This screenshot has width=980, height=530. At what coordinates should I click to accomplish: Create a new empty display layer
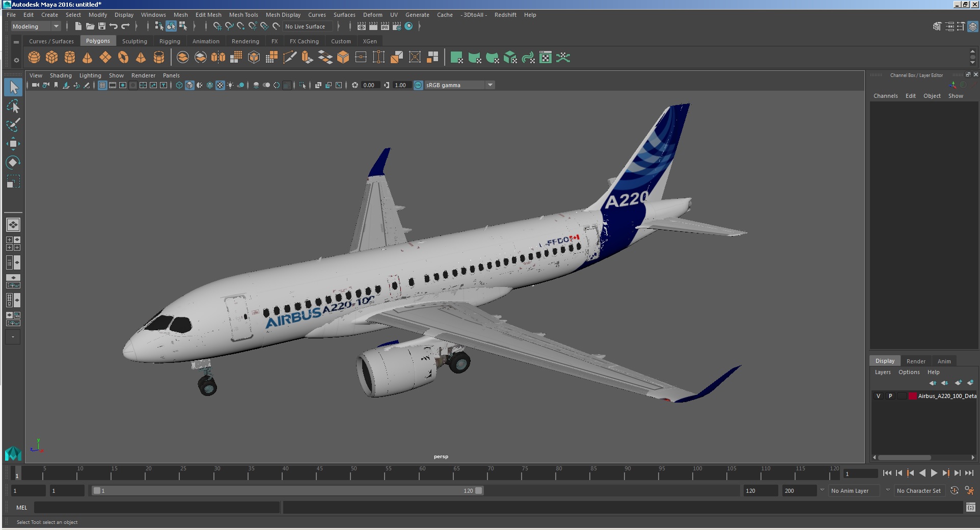point(958,383)
